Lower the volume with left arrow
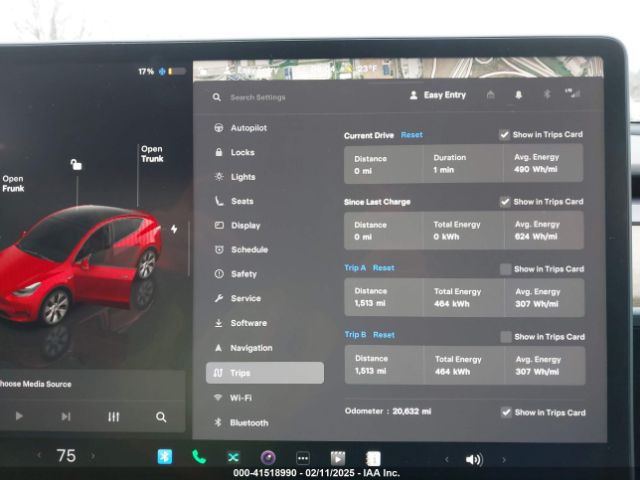640x480 pixels. (x=447, y=460)
